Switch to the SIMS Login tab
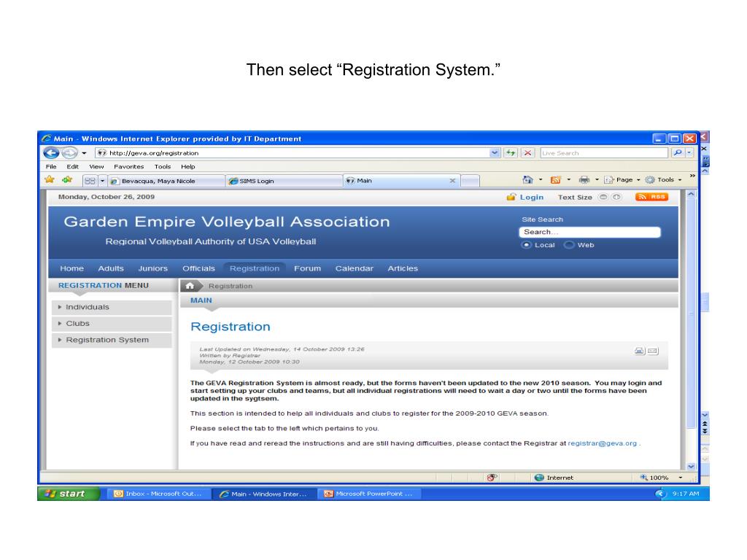Viewport: 747px width, 560px height. (285, 181)
